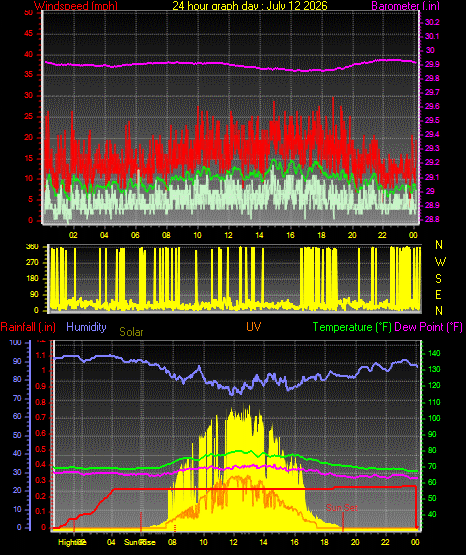
Task: Click the 360 value on the wind direction axis
Action: (32, 247)
